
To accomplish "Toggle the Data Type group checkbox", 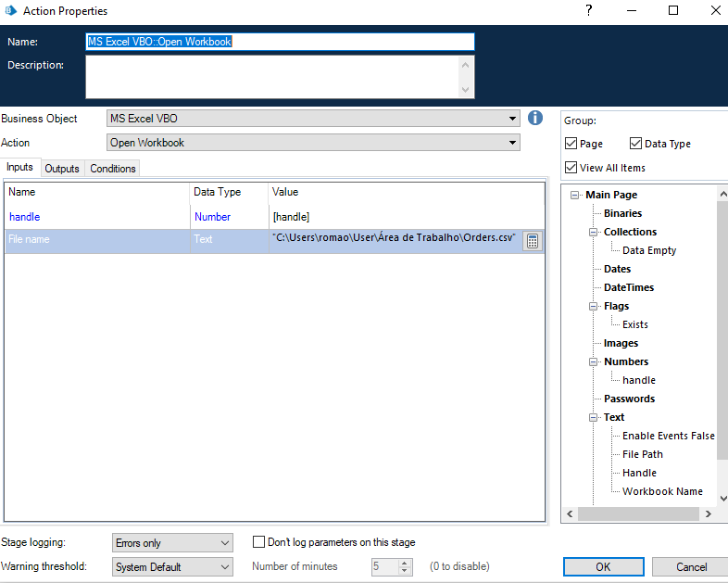I will click(x=635, y=144).
